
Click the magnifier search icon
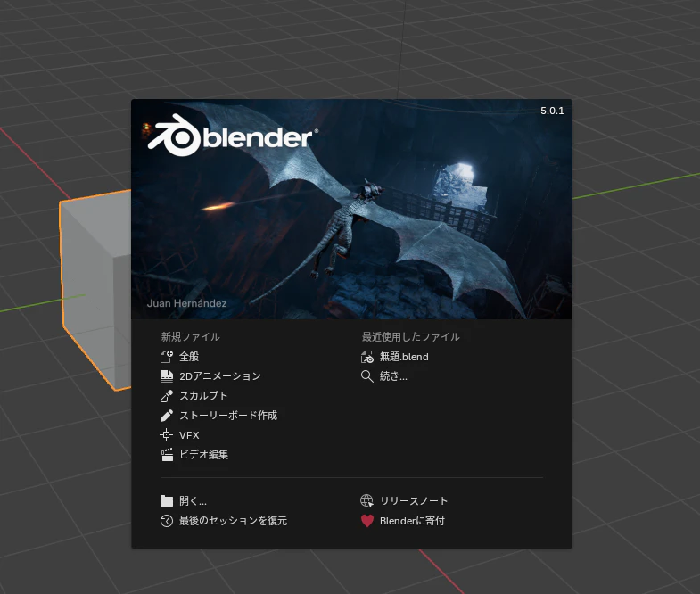click(367, 376)
